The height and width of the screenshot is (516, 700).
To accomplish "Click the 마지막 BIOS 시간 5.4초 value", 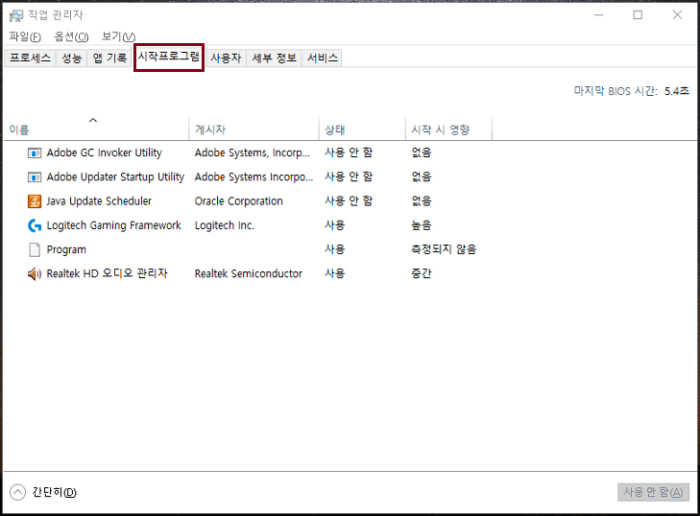I will [x=677, y=92].
